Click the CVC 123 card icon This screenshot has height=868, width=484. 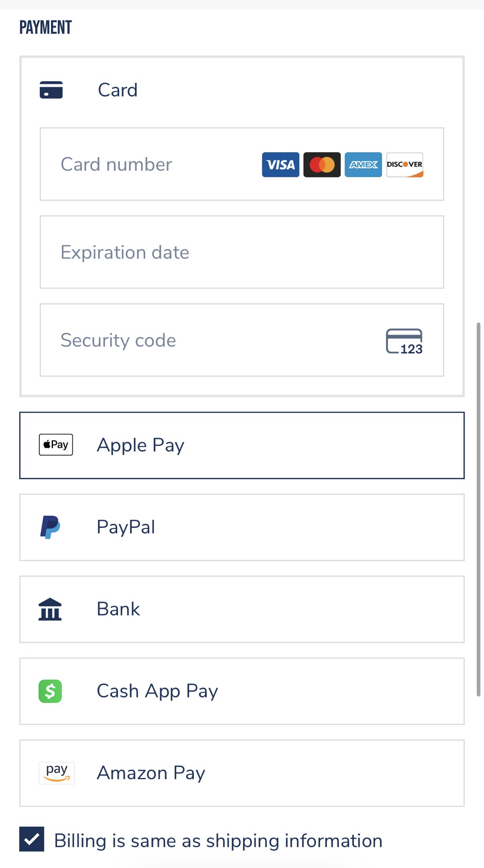click(x=404, y=342)
